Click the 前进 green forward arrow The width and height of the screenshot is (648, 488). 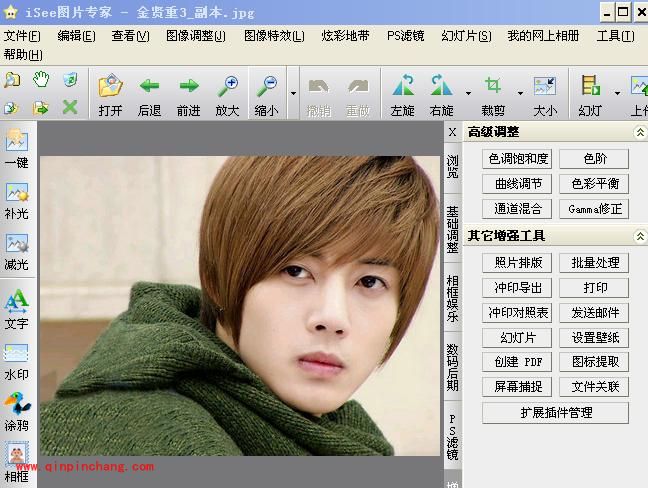[188, 88]
